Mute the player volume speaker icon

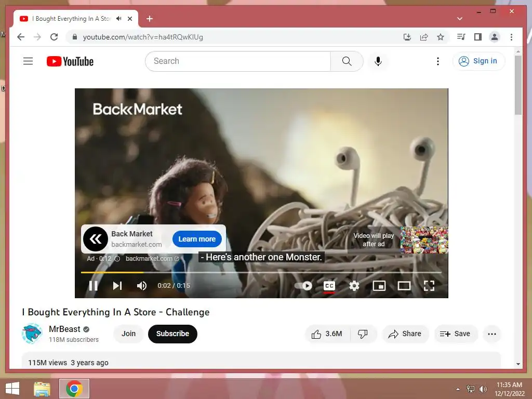[x=142, y=286]
